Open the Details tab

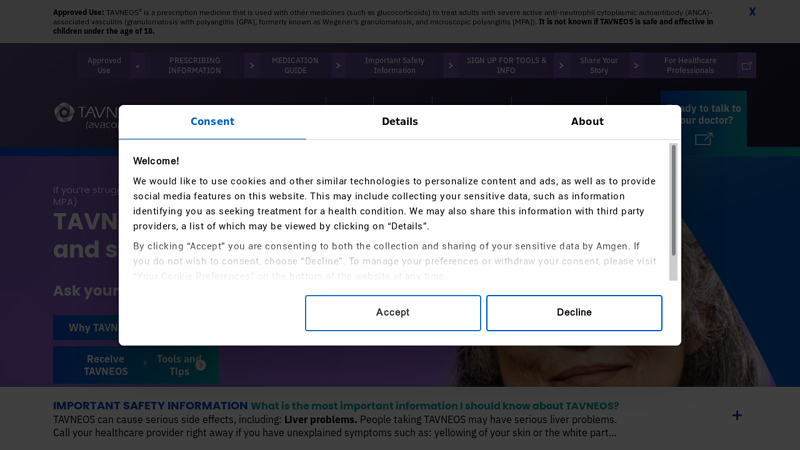pos(399,122)
